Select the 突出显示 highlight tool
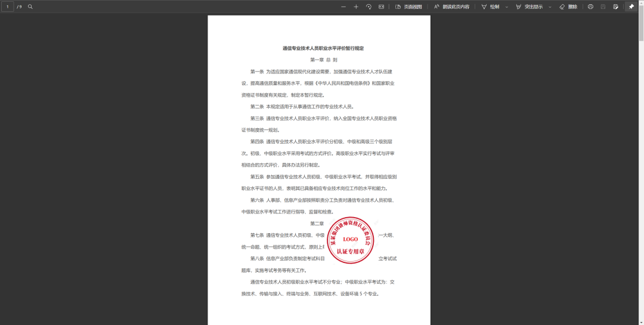The image size is (644, 325). (529, 7)
